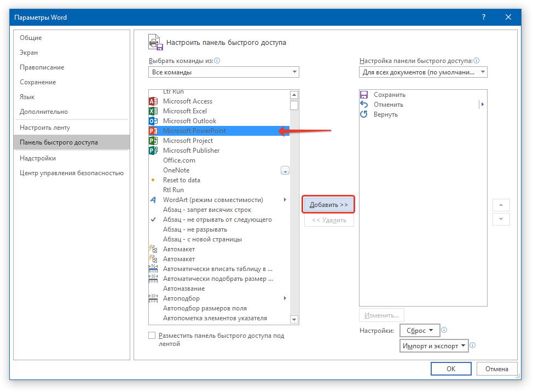Expand the 'Сброс' reset dropdown

420,331
